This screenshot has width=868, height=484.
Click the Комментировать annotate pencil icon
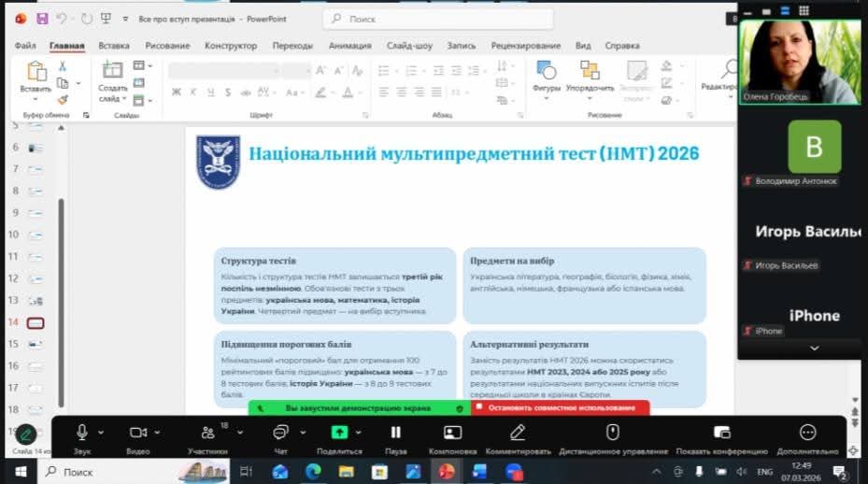(518, 433)
